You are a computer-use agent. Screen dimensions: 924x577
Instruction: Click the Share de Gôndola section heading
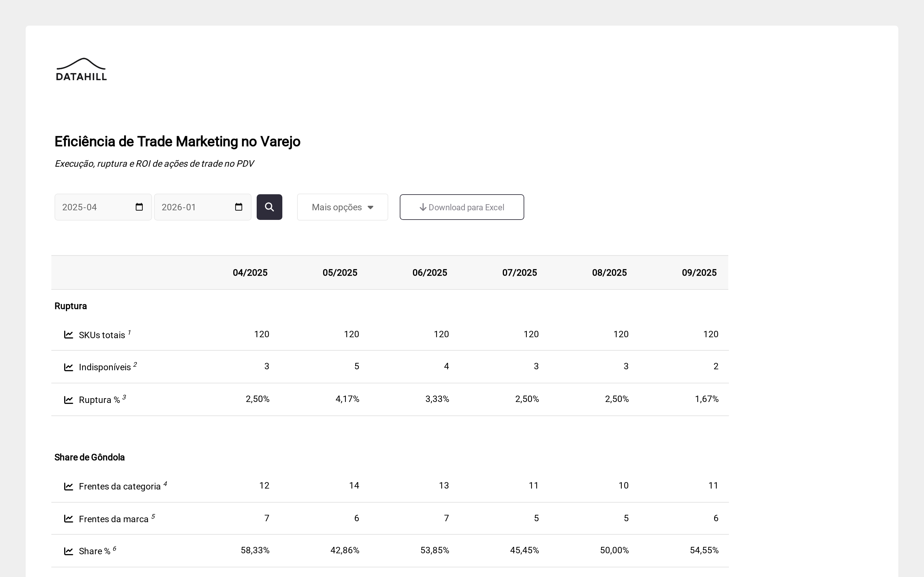(x=89, y=457)
